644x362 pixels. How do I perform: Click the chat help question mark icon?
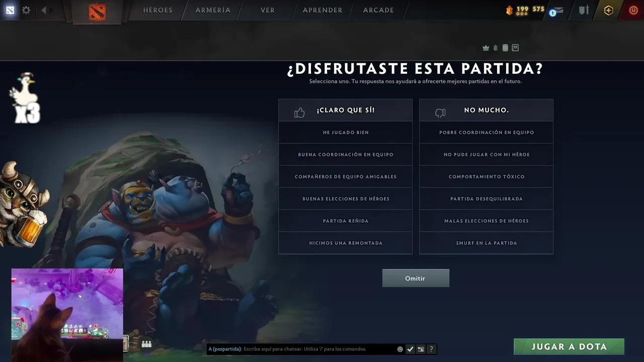point(431,349)
